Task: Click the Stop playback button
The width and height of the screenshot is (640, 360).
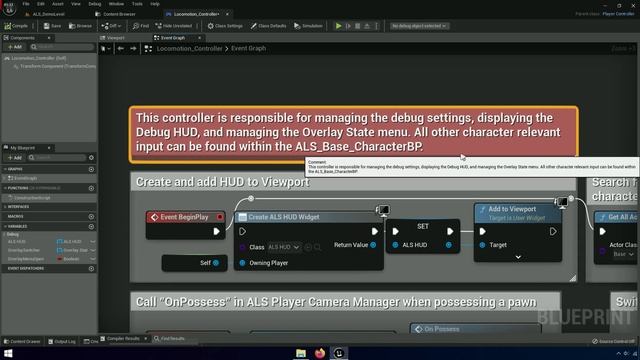Action: 358,26
